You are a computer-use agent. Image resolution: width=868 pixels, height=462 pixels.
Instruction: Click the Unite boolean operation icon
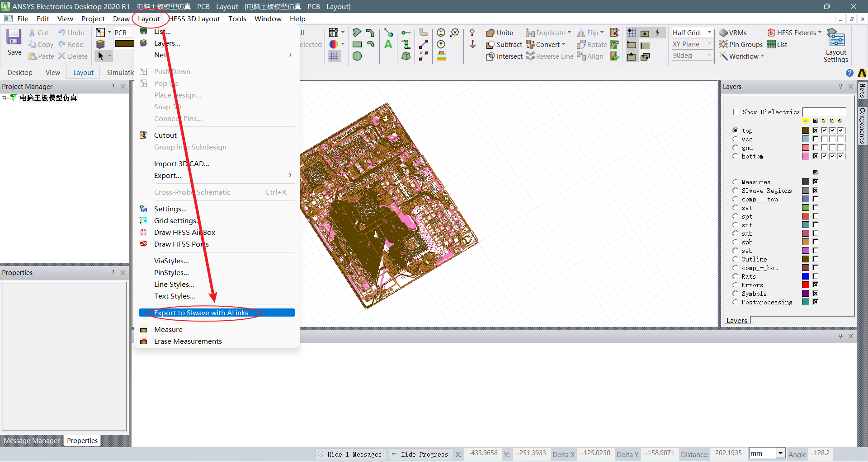(491, 33)
